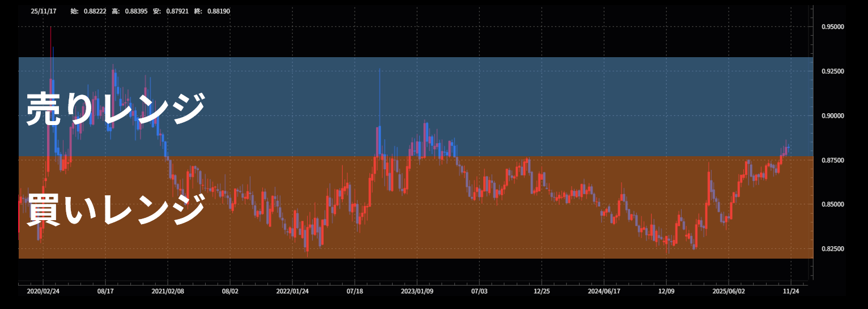
Task: Select the 2021/02/08 date marker
Action: [x=168, y=291]
